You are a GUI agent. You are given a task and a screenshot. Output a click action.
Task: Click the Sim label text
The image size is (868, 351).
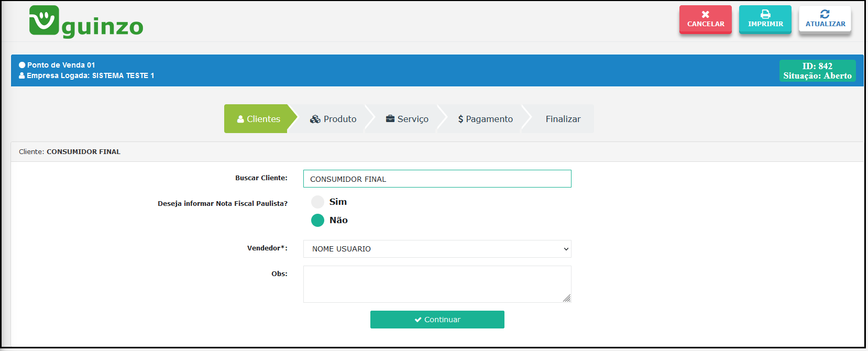338,202
